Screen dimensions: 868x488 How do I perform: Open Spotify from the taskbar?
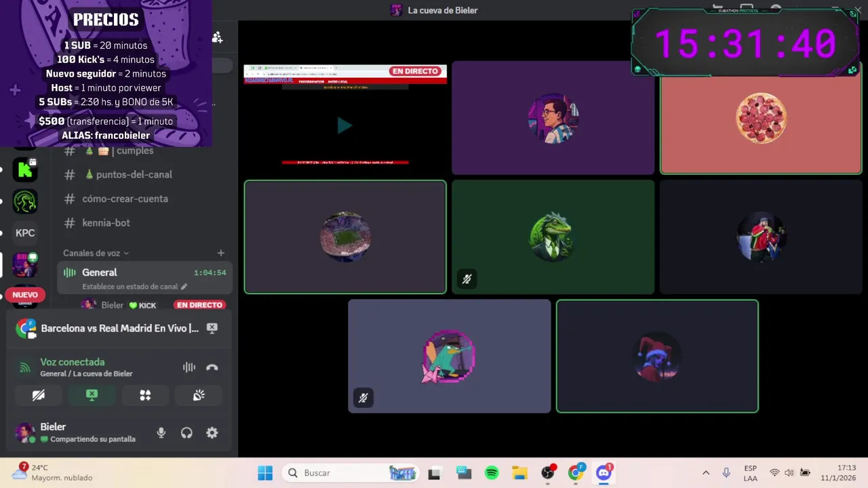[x=492, y=472]
